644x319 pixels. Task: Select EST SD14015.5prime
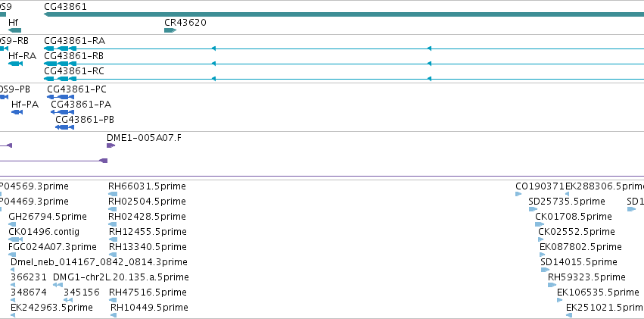pos(579,262)
